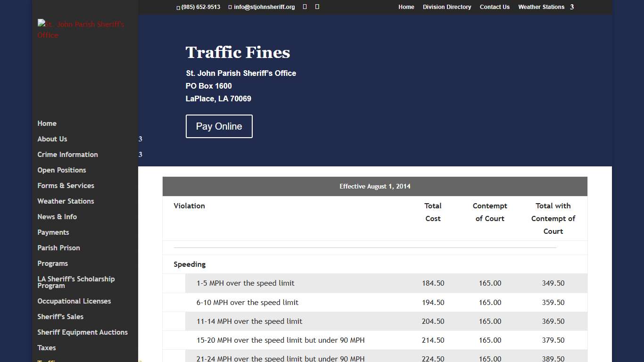
Task: Open the sheriff's Facebook social media icon
Action: point(304,7)
